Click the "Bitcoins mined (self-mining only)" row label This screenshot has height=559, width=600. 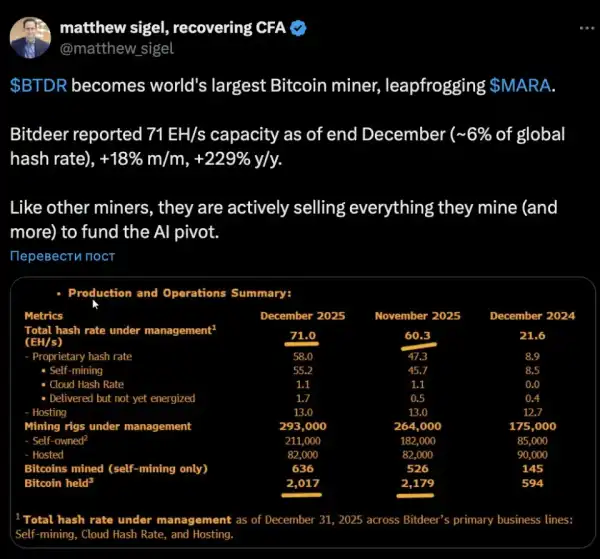pos(116,469)
